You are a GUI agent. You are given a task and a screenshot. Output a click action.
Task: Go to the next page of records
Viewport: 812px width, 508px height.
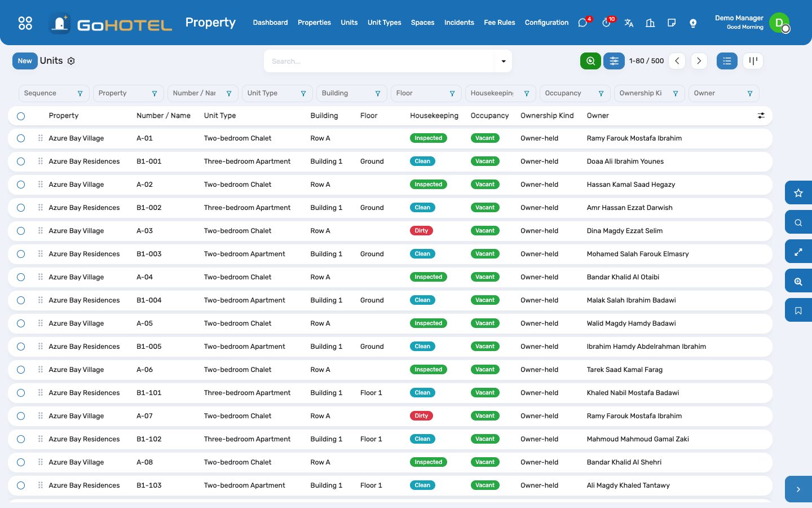tap(699, 61)
